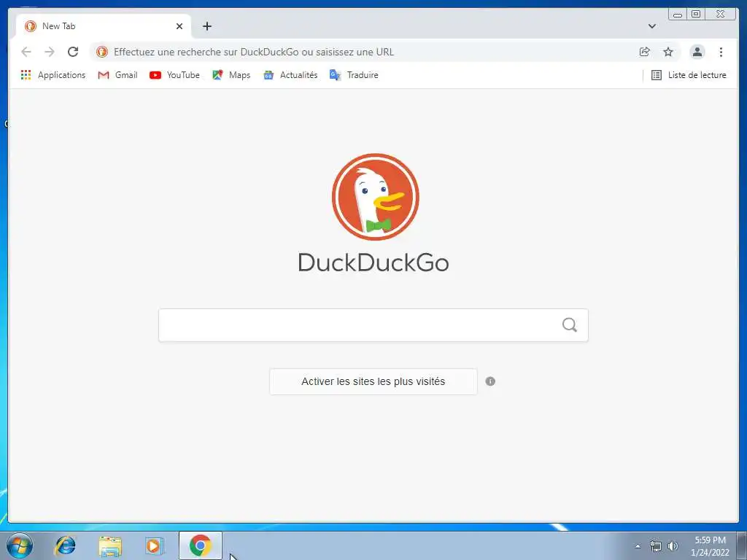Restore down the Chrome window
This screenshot has width=747, height=560.
tap(696, 14)
